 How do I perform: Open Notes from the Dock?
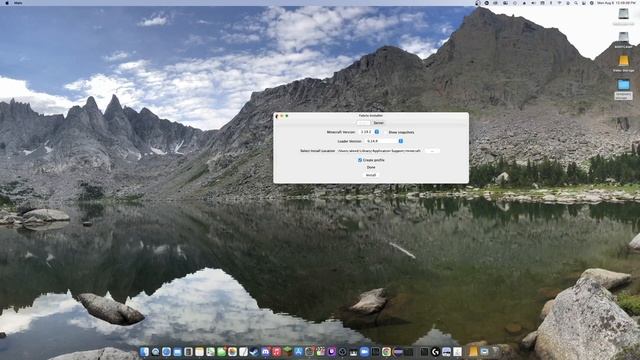tap(199, 351)
